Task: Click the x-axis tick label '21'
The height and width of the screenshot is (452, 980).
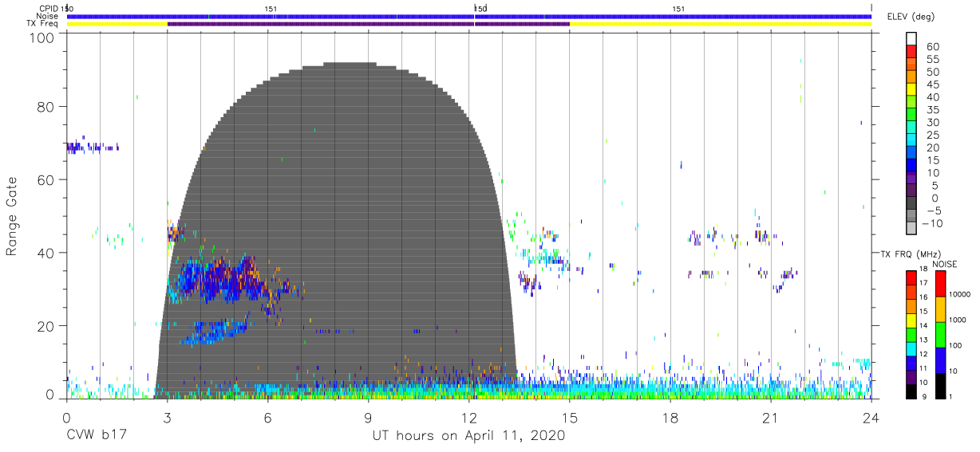Action: [771, 417]
